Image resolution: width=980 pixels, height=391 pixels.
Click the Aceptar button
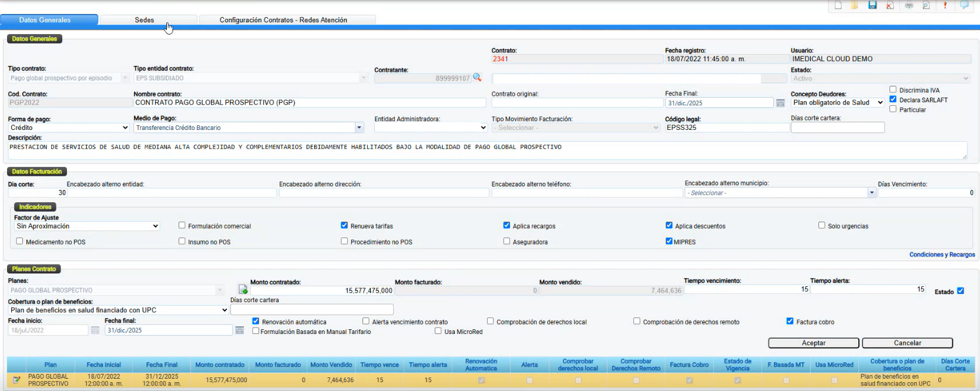click(x=814, y=343)
